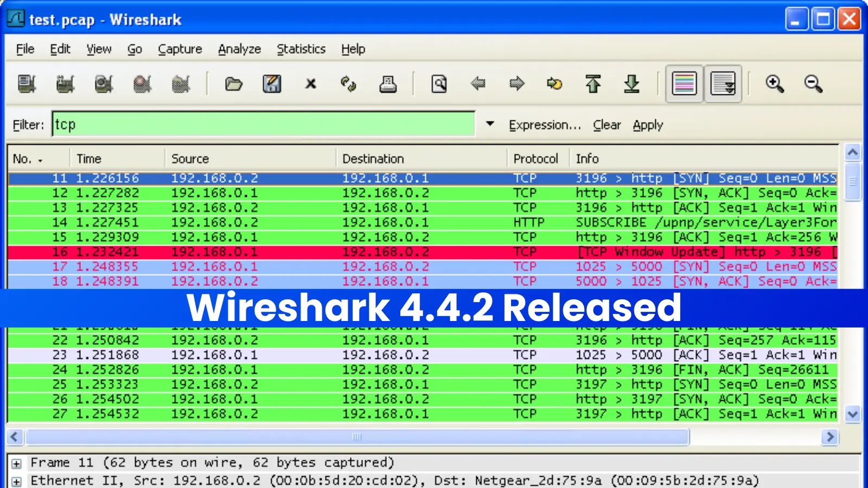Select packet 17 at time 1.248355

click(423, 266)
